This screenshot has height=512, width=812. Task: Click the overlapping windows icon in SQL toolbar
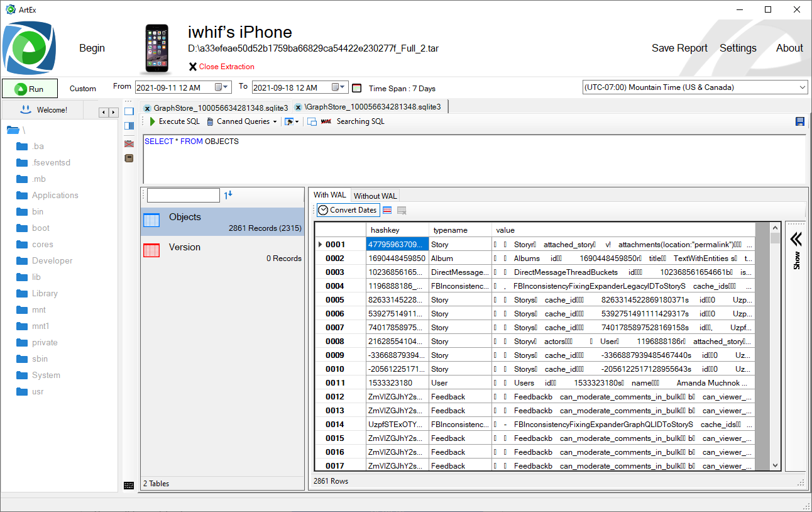(x=312, y=121)
